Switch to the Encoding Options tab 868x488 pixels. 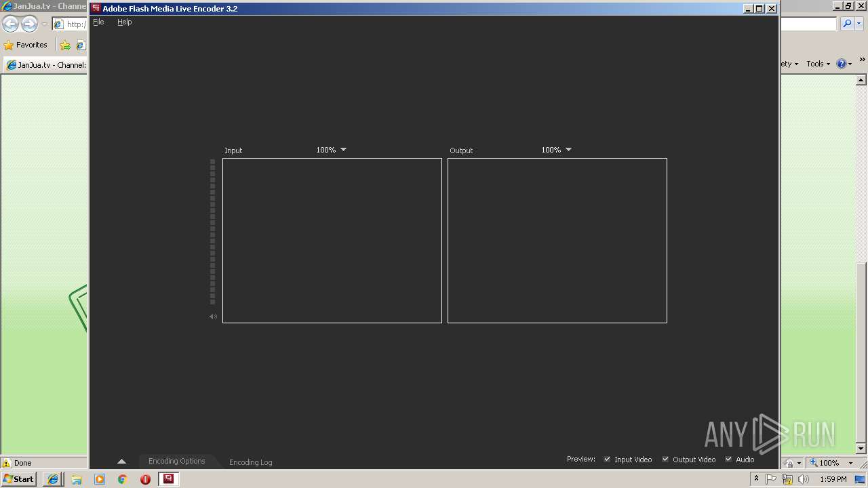pyautogui.click(x=176, y=461)
